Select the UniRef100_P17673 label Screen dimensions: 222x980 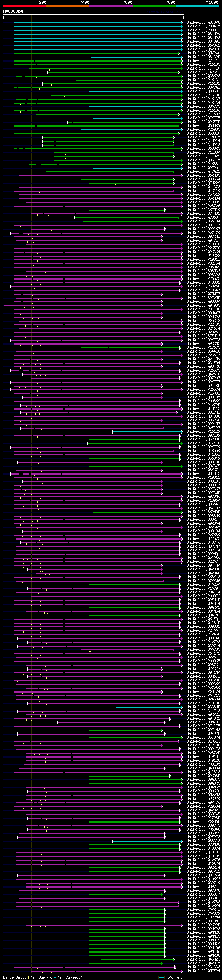click(x=203, y=347)
